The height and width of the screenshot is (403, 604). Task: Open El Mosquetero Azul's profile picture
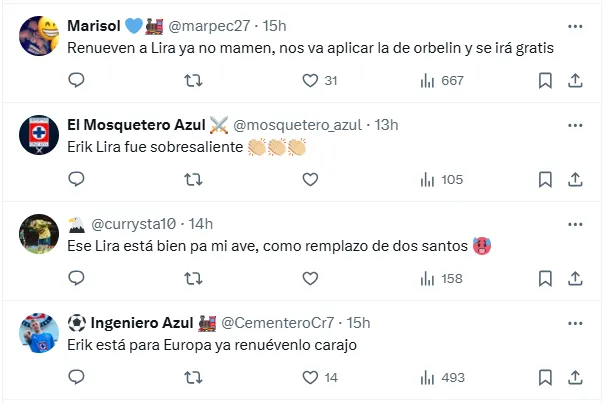[38, 136]
